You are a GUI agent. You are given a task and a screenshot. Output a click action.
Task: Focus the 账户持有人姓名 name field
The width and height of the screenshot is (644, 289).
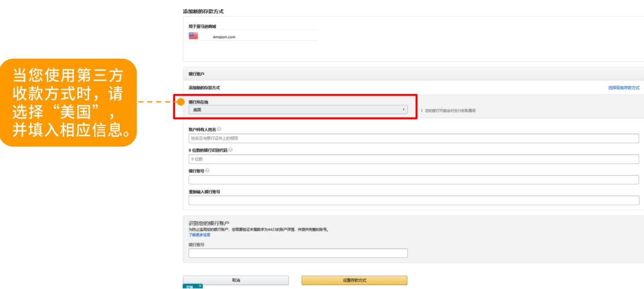(413, 139)
